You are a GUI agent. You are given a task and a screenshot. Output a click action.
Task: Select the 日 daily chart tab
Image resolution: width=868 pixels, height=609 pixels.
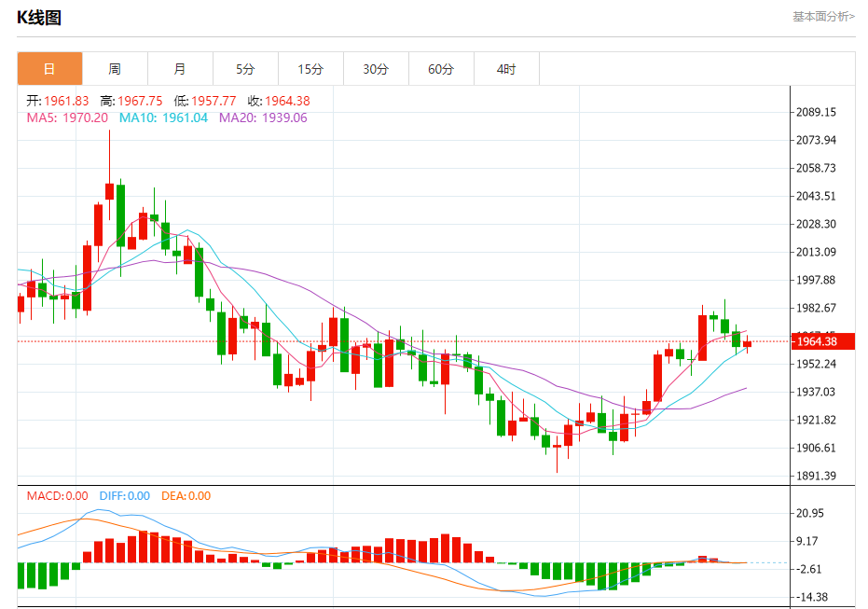49,69
